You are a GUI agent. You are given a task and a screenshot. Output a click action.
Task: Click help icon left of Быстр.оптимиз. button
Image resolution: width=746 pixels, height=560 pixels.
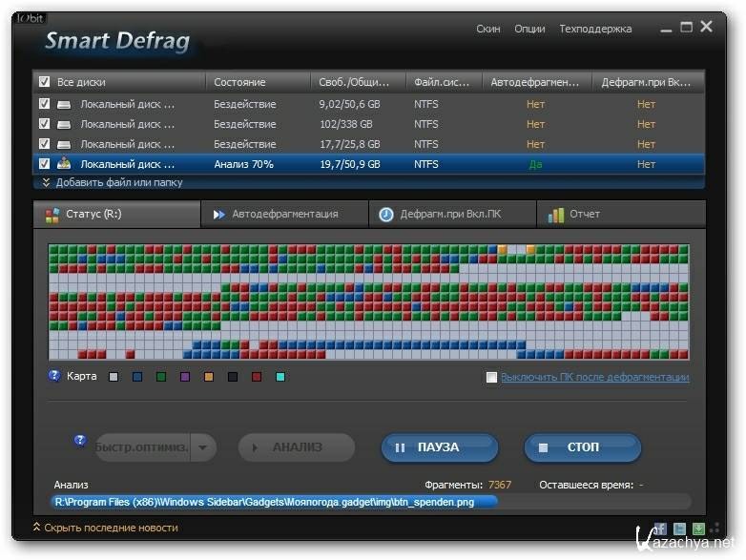(x=80, y=441)
